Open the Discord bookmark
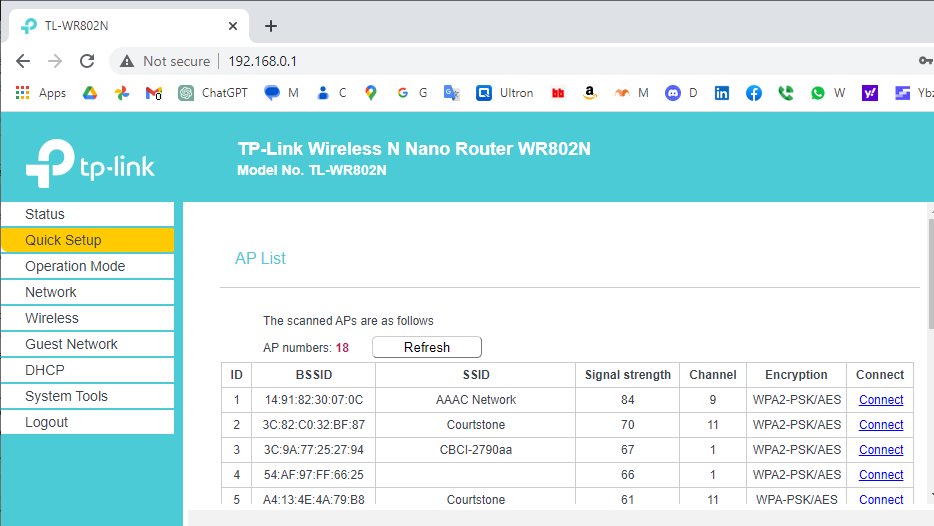The width and height of the screenshot is (934, 526). pyautogui.click(x=681, y=93)
